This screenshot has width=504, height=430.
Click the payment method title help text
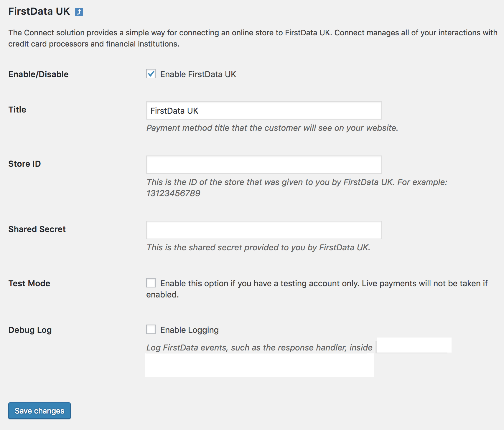[272, 128]
